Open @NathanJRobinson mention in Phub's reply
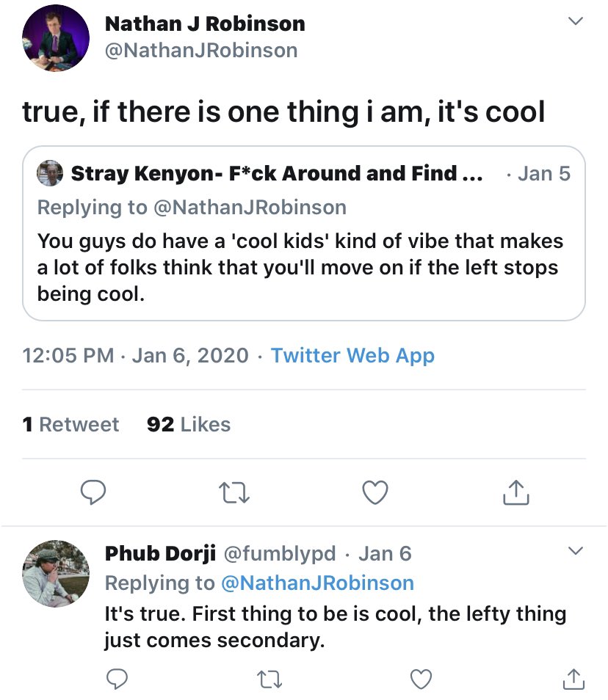This screenshot has height=700, width=608. coord(317,583)
